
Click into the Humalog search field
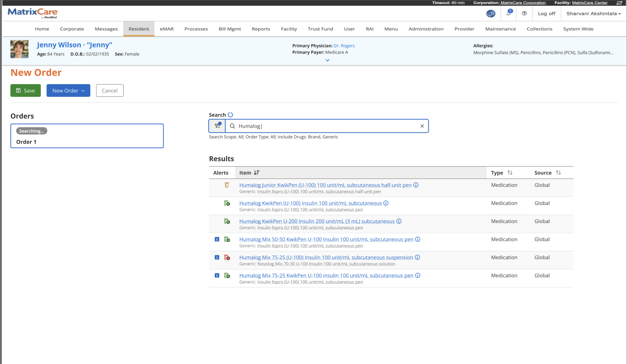pyautogui.click(x=327, y=126)
